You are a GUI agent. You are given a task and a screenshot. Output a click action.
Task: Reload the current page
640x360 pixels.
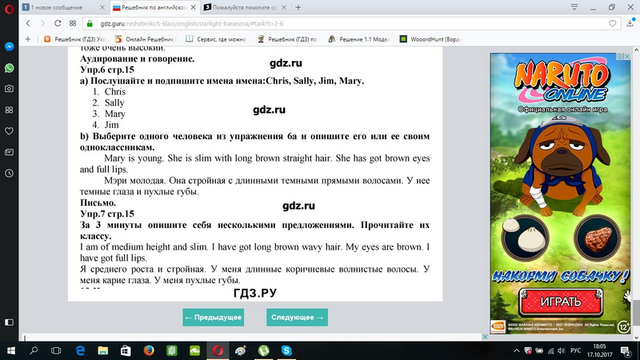[58, 23]
